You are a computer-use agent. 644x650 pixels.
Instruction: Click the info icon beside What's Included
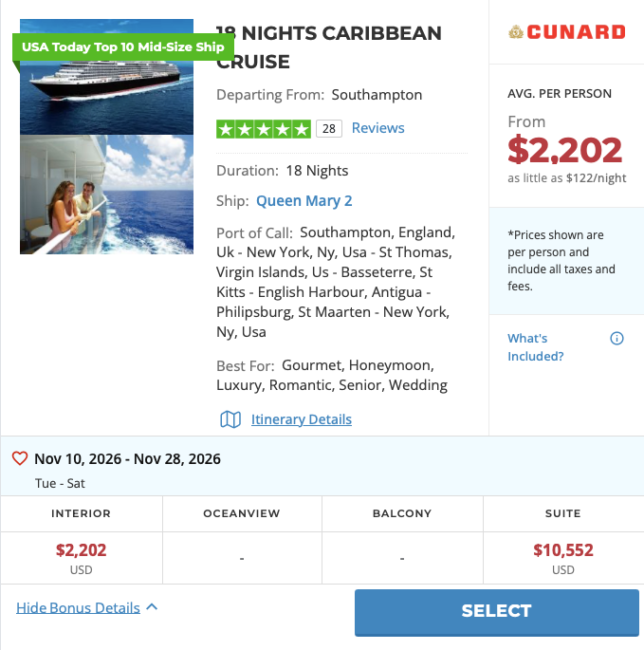pos(616,339)
